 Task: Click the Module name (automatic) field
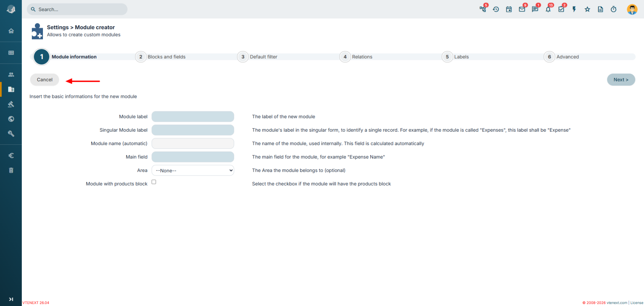(x=193, y=144)
